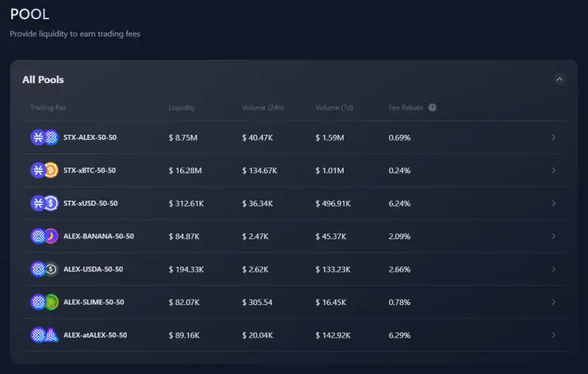588x374 pixels.
Task: Click the 0.78% fee rebate value
Action: [400, 302]
